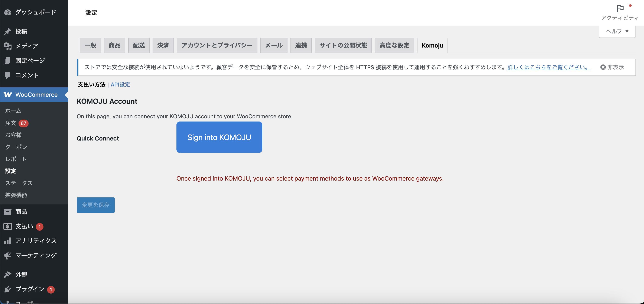Viewport: 644px width, 304px height.
Task: Click the Posts pushpin icon
Action: point(7,31)
